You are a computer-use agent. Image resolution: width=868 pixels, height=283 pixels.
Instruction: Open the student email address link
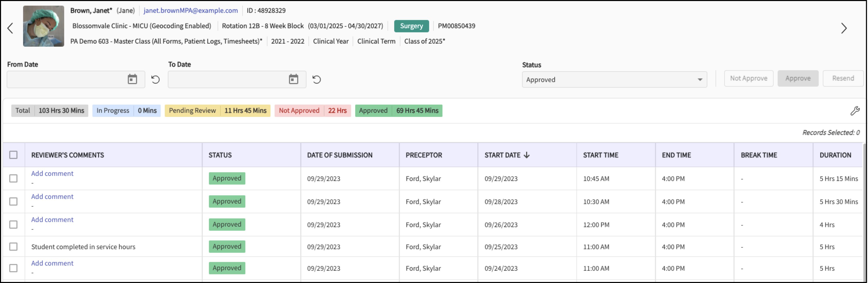coord(190,11)
